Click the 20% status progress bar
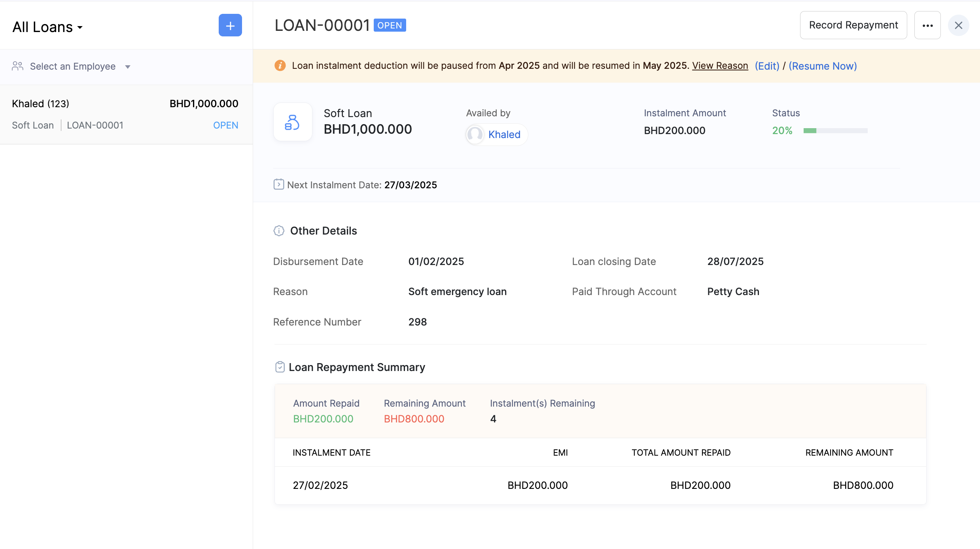The image size is (980, 549). pyautogui.click(x=834, y=131)
